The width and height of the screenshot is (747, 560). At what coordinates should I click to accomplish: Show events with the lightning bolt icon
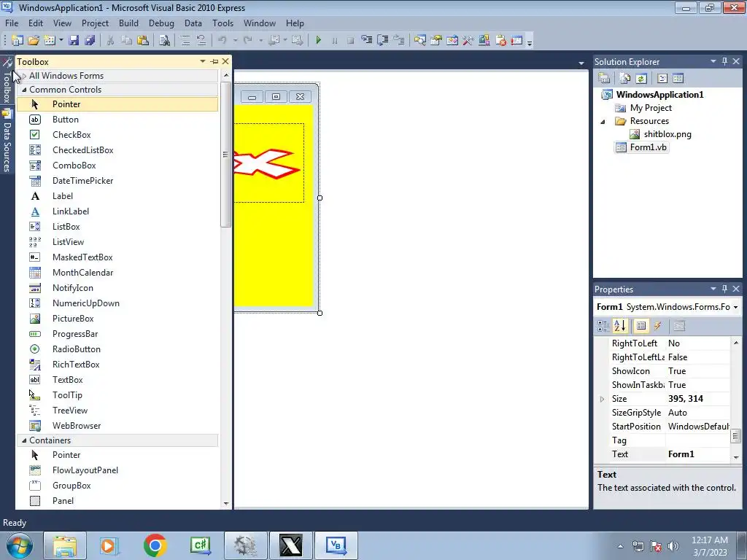[x=658, y=326]
